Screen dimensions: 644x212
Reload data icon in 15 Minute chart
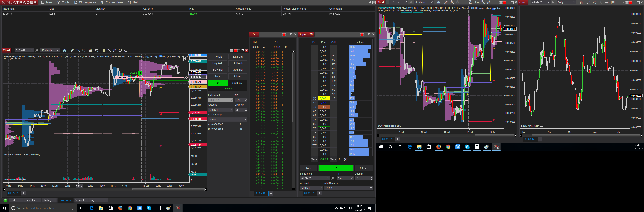[120, 50]
